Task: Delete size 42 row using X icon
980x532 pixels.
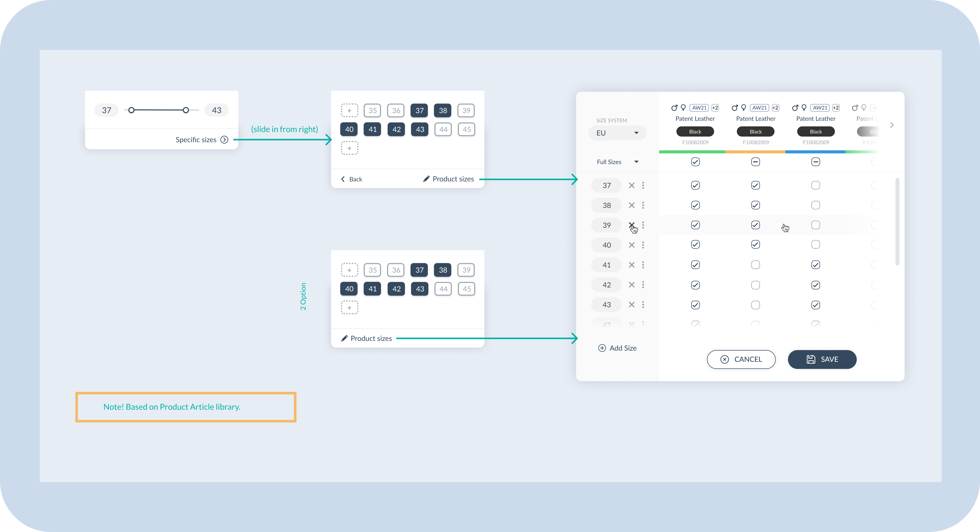Action: point(632,285)
